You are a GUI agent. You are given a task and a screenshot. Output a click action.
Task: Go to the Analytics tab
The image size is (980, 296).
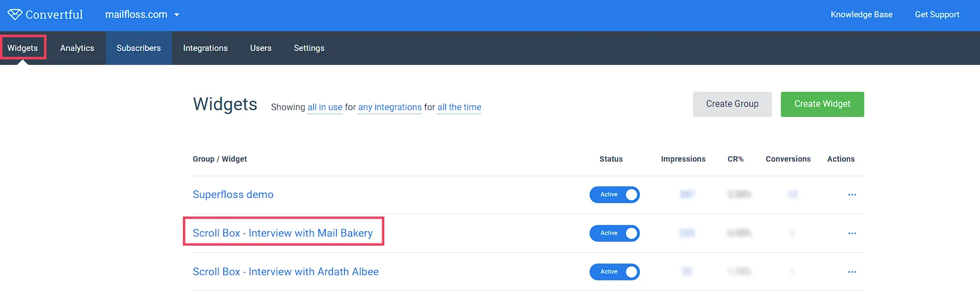pyautogui.click(x=77, y=48)
